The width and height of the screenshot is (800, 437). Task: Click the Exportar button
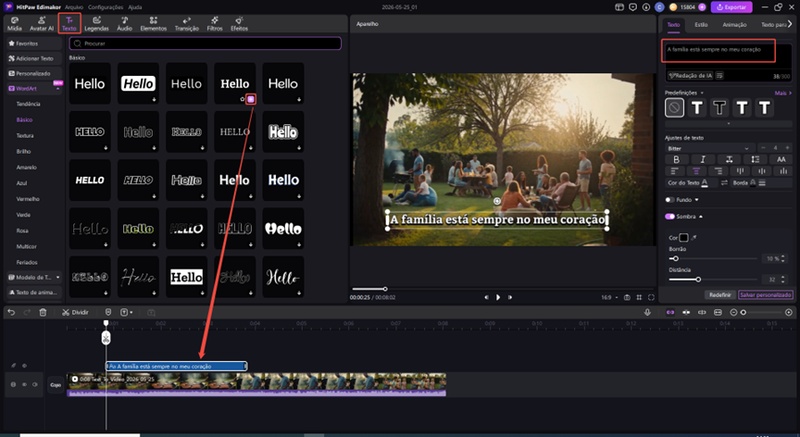pos(732,7)
